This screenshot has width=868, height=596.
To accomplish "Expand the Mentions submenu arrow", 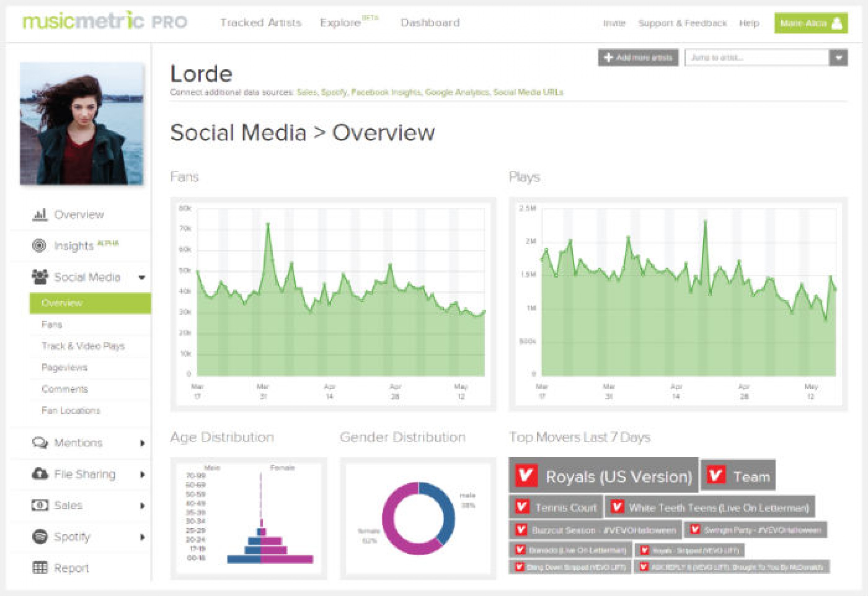I will [142, 443].
